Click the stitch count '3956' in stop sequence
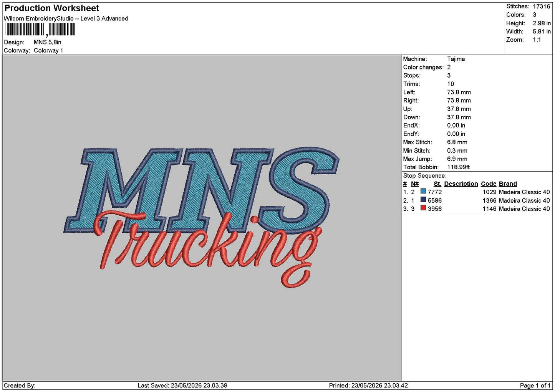 tap(435, 209)
